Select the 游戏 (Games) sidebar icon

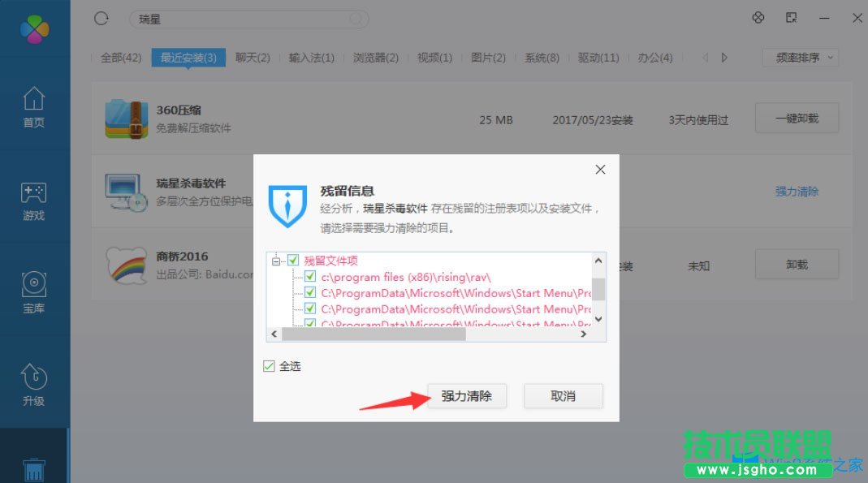[x=33, y=199]
